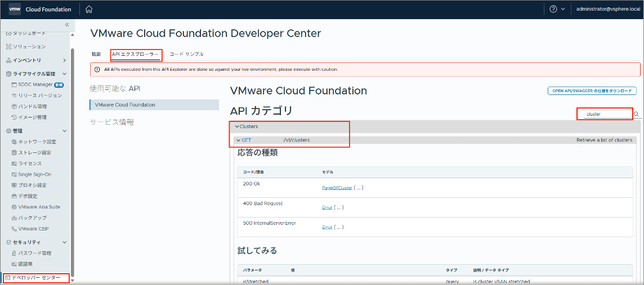The height and width of the screenshot is (285, 644).
Task: Open the help question mark menu
Action: click(557, 9)
